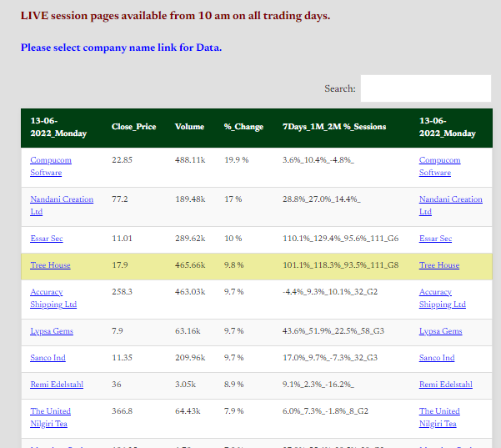
Task: Select sessions text 43.6%_51.9%_22.5%_58_G3
Action: tap(333, 331)
